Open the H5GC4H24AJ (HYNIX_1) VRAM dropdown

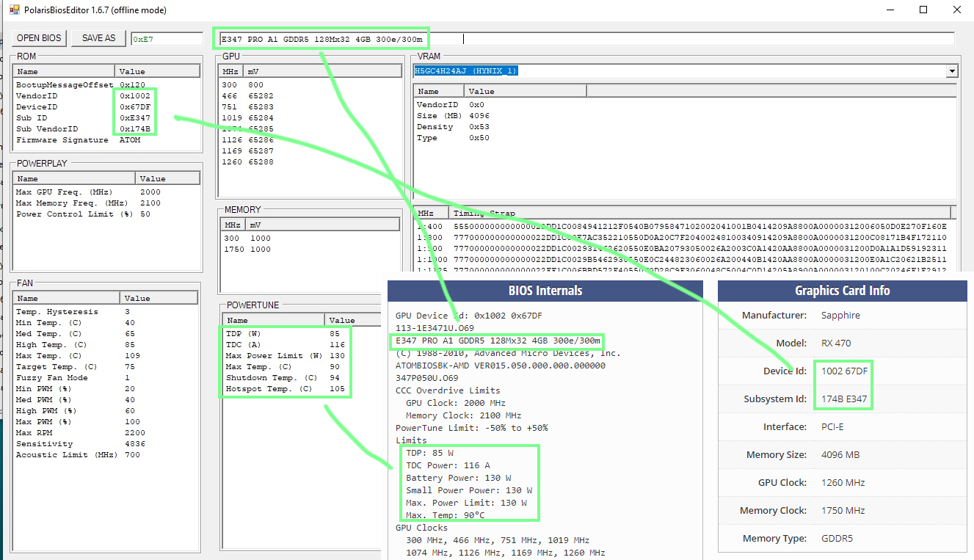[x=952, y=71]
